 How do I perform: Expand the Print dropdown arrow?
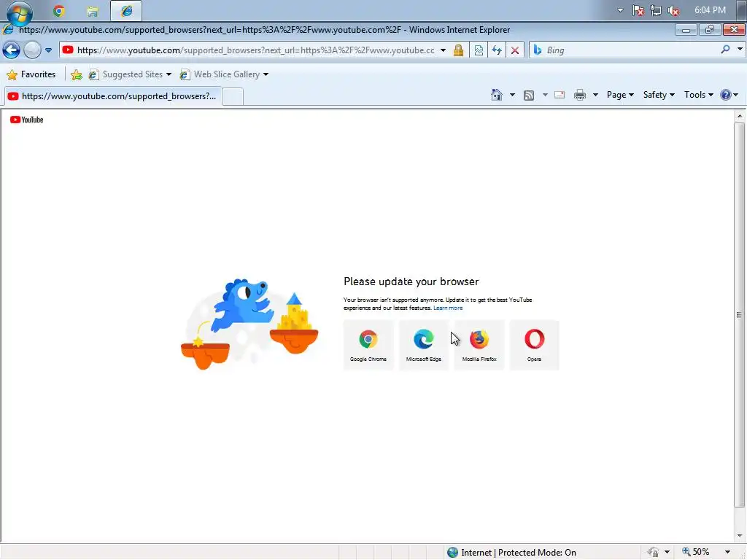tap(595, 95)
